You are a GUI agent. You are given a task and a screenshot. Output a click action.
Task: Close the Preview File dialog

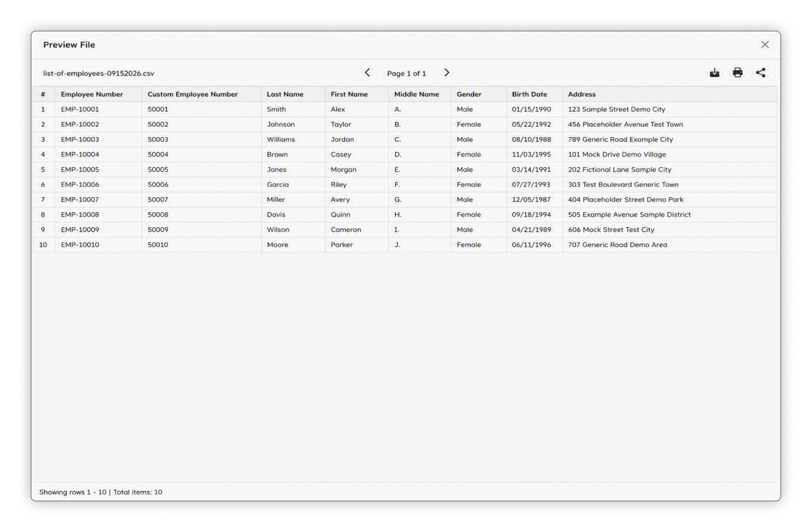click(x=765, y=44)
